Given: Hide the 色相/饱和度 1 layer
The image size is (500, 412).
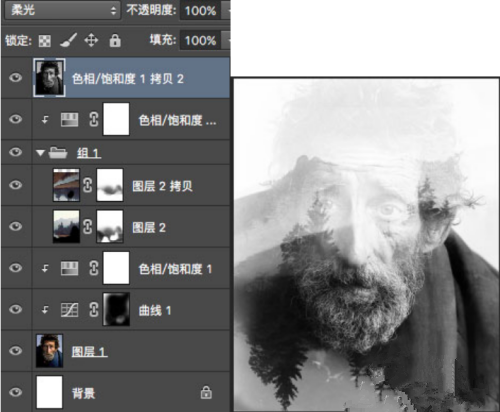Looking at the screenshot, I should [x=16, y=268].
